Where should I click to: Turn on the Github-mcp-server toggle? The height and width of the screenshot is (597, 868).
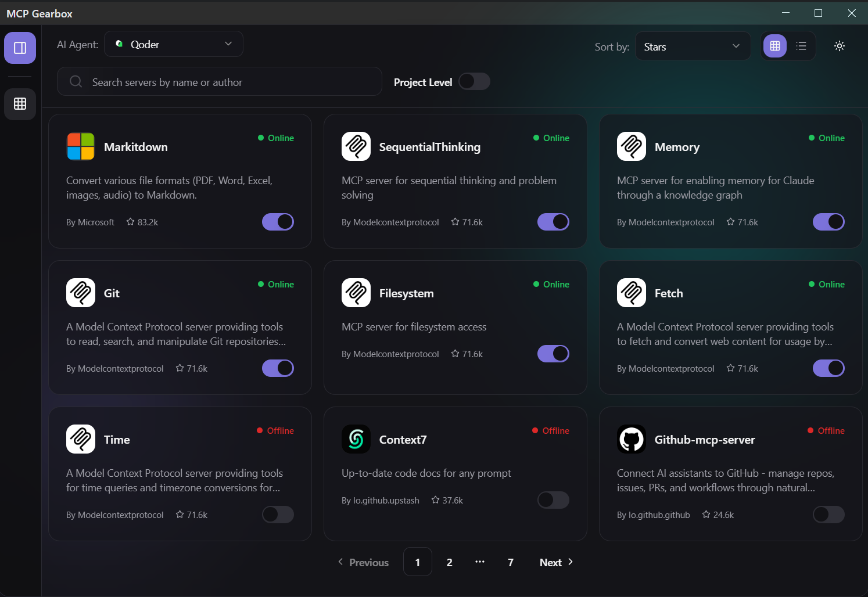coord(828,515)
